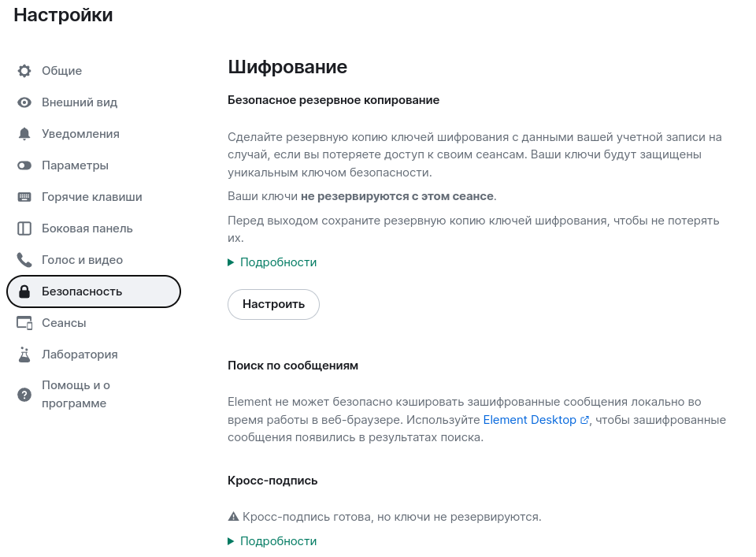Click the flask icon for Лаборатория
756x557 pixels.
point(24,355)
